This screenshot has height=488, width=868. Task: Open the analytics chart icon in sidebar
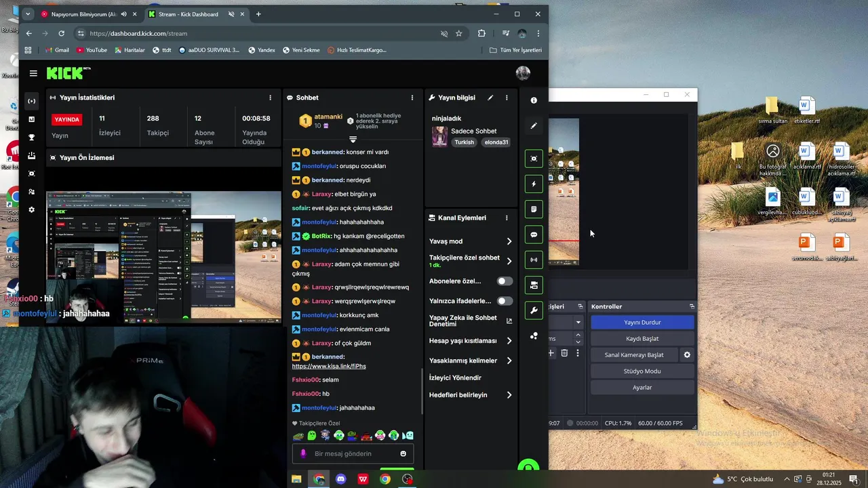[x=31, y=119]
